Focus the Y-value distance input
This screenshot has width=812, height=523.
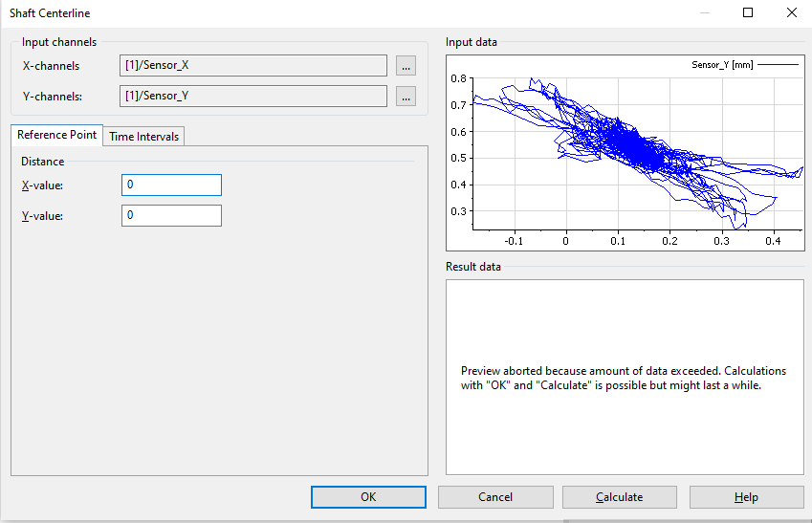[171, 216]
